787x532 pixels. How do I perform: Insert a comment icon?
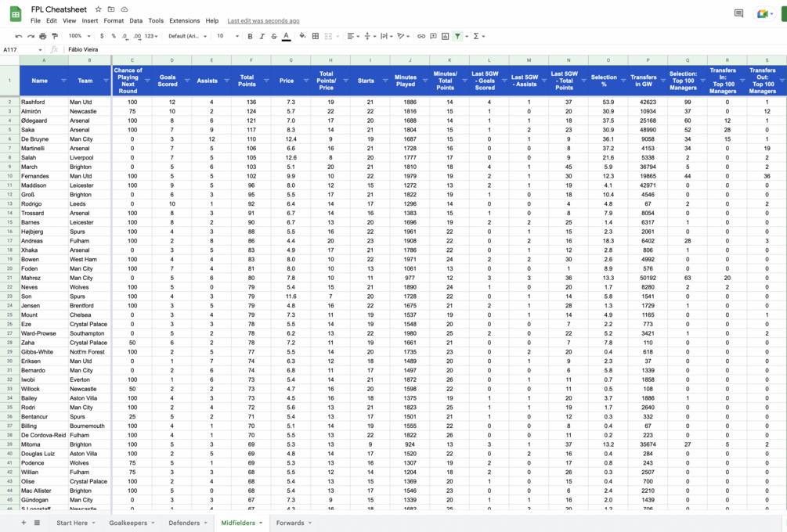[x=433, y=36]
